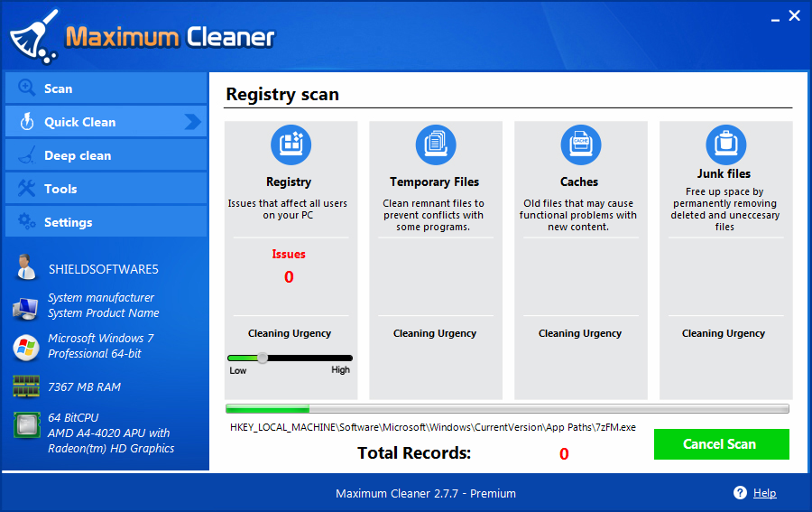812x512 pixels.
Task: Click the Settings gears icon
Action: pyautogui.click(x=26, y=221)
